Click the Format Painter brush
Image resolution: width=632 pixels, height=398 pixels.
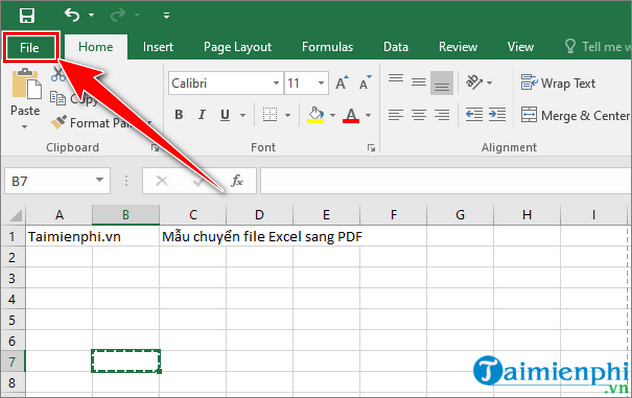click(58, 122)
